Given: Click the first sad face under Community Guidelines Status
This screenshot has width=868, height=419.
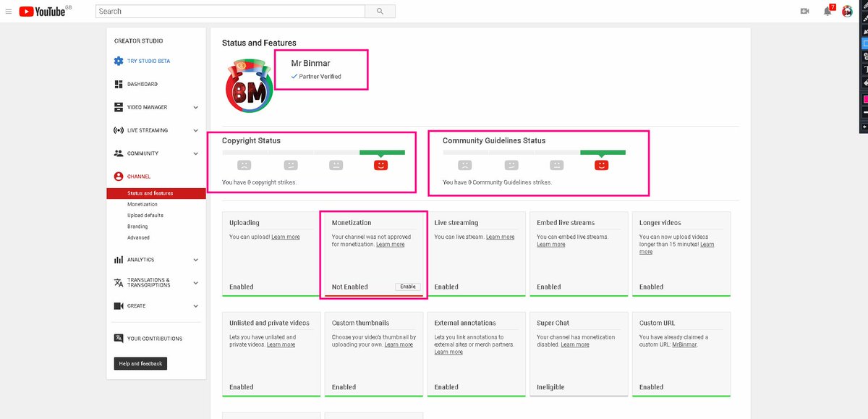Looking at the screenshot, I should point(465,165).
